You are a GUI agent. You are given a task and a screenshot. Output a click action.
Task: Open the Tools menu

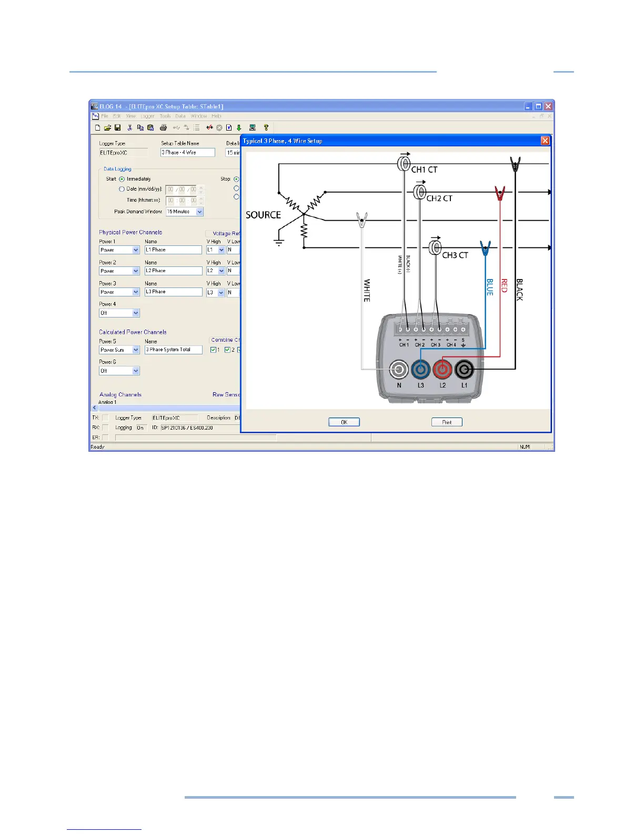[x=165, y=116]
